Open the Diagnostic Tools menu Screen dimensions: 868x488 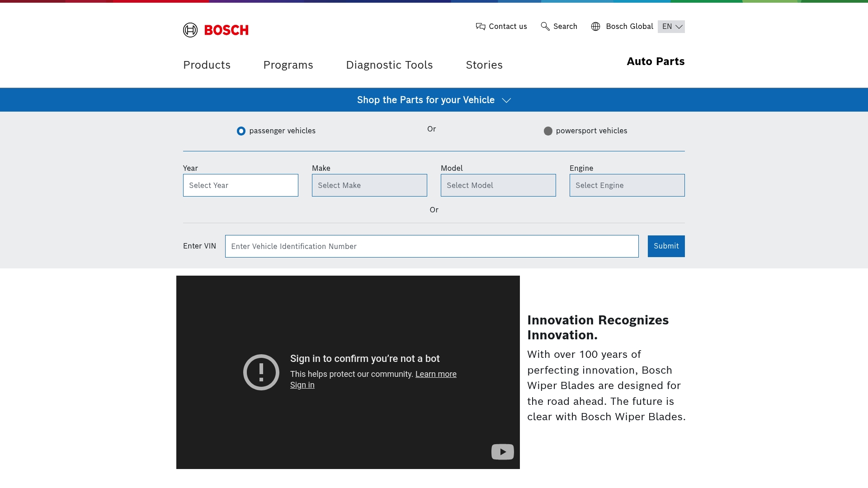coord(389,65)
